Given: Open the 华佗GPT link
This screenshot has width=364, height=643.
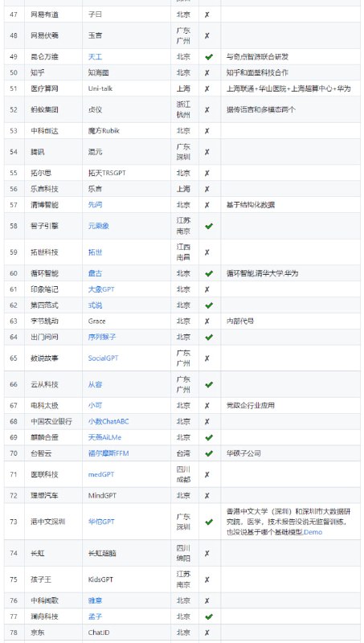Looking at the screenshot, I should (x=101, y=522).
